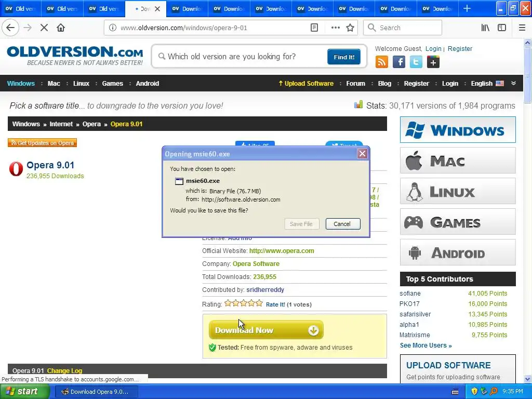
Task: Open the Android menu in site navigation
Action: coord(148,84)
